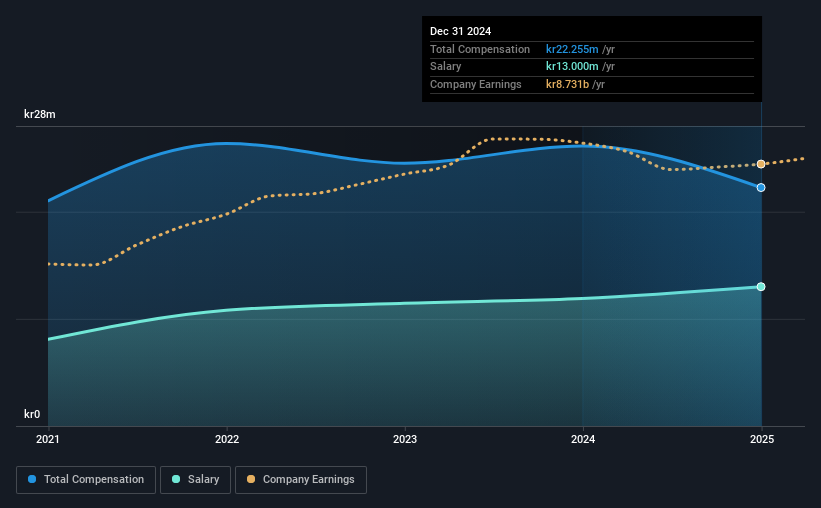821x508 pixels.
Task: Click the kr13.000m salary value
Action: [572, 67]
